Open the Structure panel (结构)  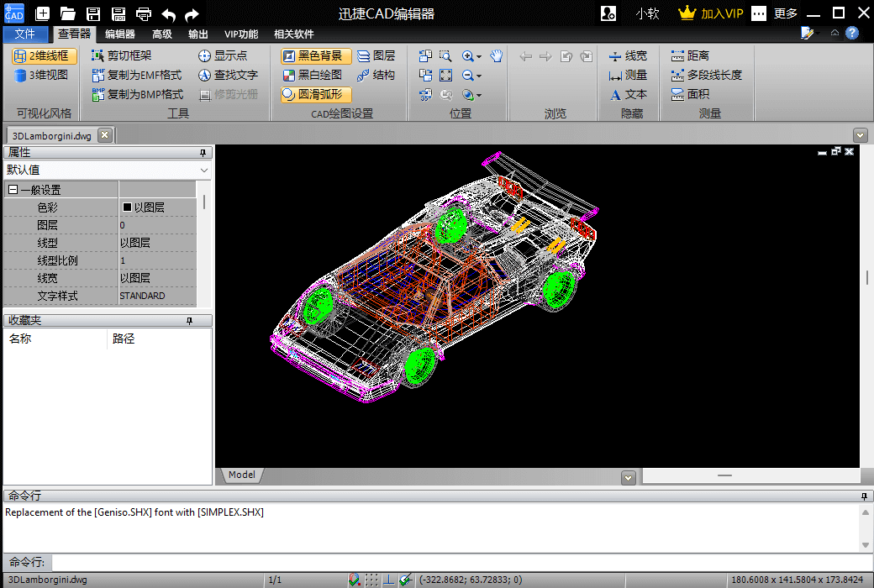click(x=376, y=76)
